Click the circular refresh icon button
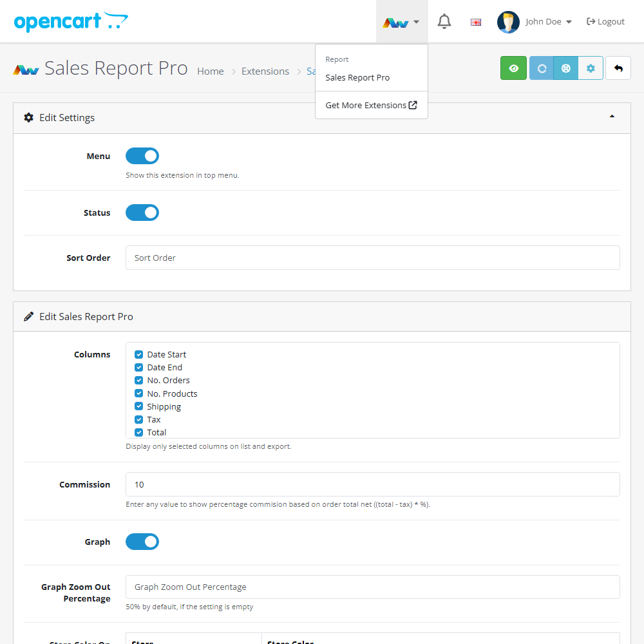 click(x=542, y=68)
